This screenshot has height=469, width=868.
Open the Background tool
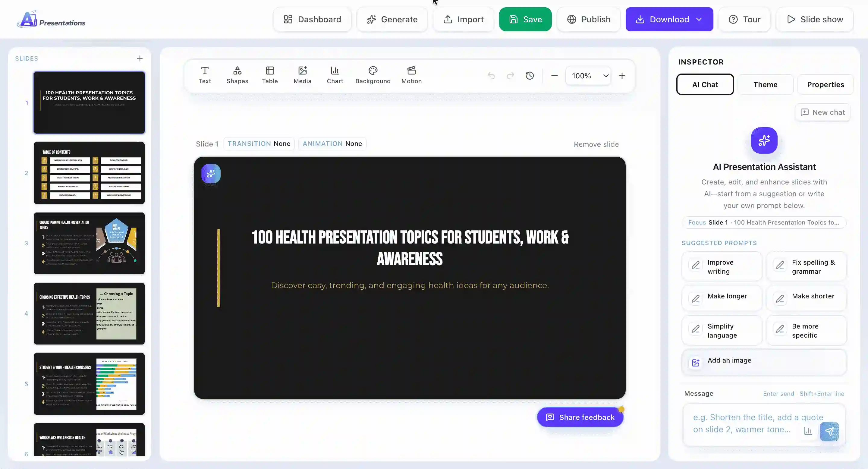(x=373, y=75)
